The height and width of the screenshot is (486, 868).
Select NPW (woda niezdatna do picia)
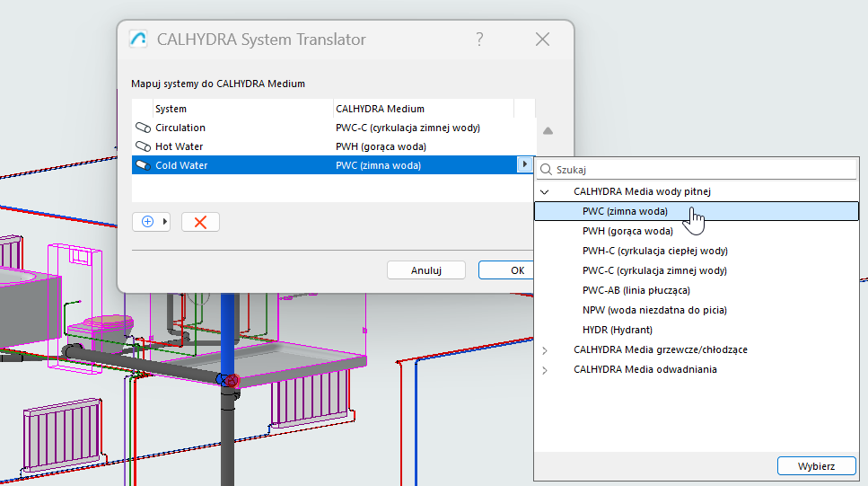pos(654,310)
